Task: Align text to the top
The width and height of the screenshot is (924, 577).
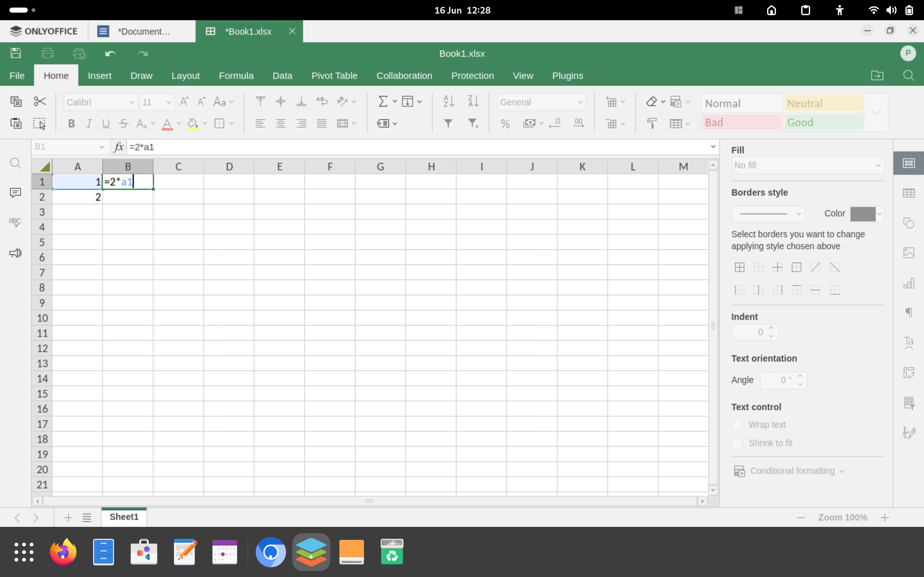Action: (260, 101)
